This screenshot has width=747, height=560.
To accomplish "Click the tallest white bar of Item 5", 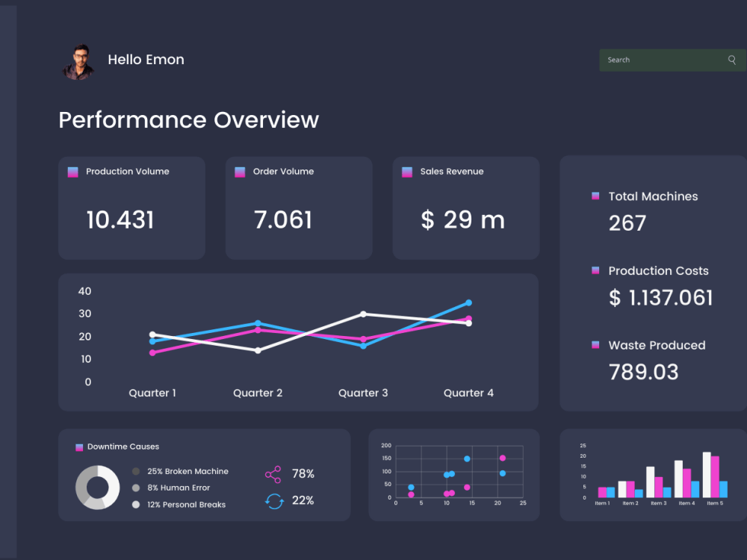I will [707, 475].
